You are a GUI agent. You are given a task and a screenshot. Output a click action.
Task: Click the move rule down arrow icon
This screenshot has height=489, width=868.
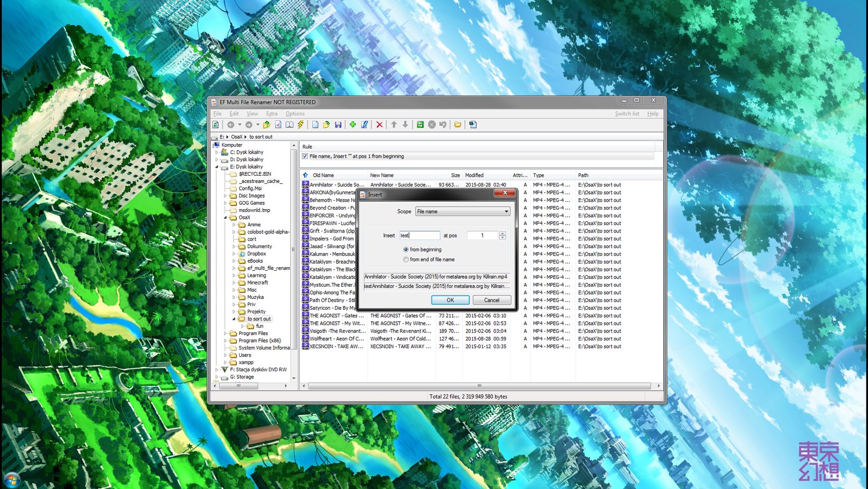(x=405, y=125)
